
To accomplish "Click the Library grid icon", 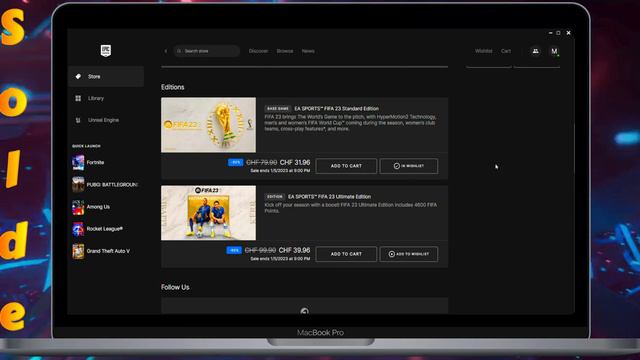I will [x=78, y=98].
